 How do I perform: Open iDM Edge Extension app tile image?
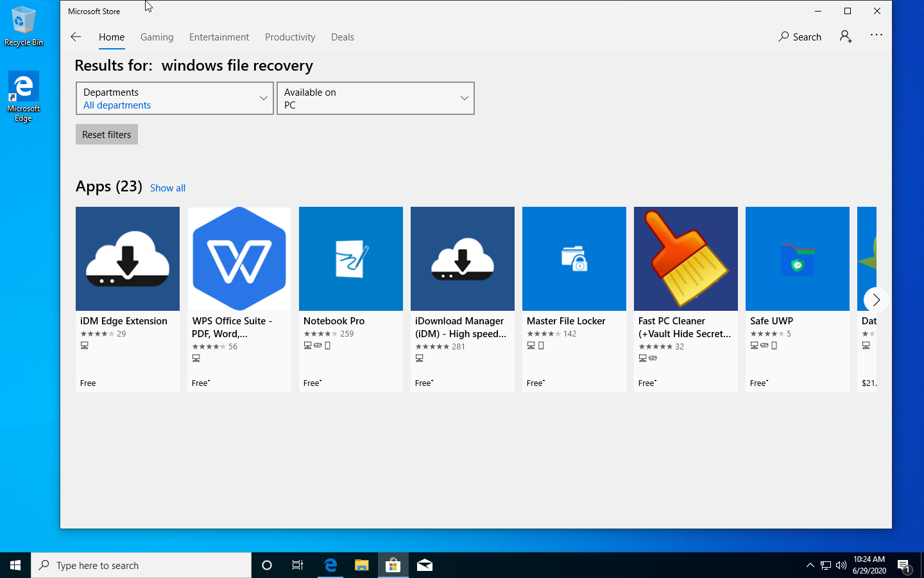click(128, 259)
